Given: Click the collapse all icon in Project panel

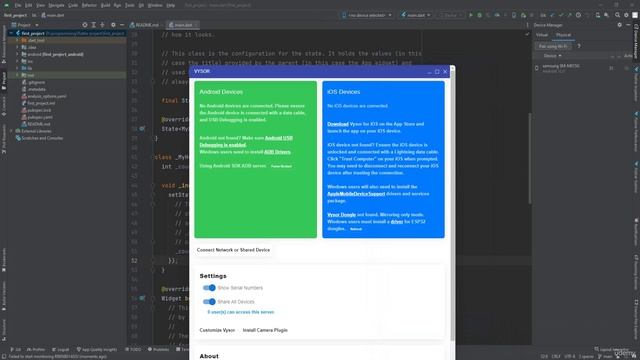Looking at the screenshot, I should [x=102, y=25].
